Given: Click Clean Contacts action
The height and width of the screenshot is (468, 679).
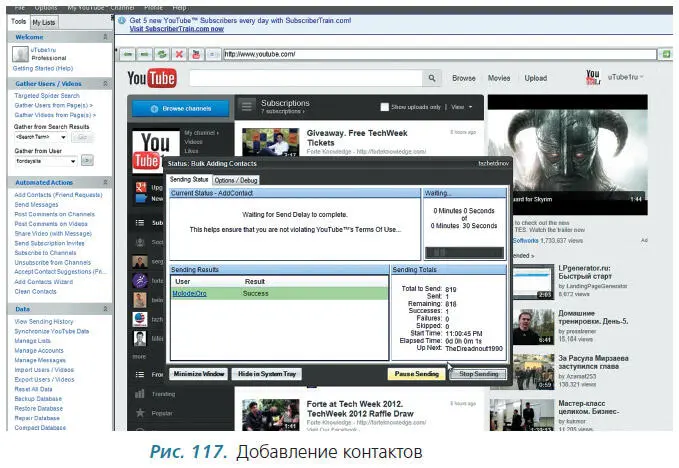Looking at the screenshot, I should pos(35,291).
